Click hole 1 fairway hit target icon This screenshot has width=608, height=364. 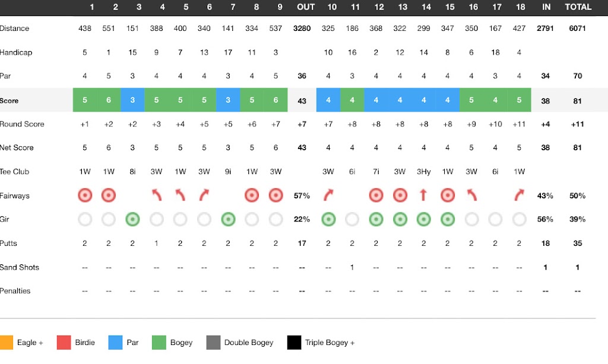click(x=85, y=195)
